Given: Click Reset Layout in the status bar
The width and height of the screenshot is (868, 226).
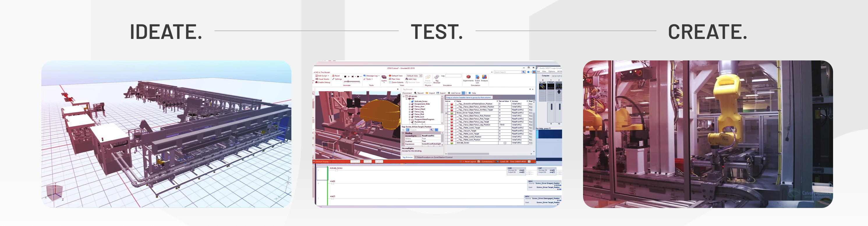Looking at the screenshot, I should 470,162.
